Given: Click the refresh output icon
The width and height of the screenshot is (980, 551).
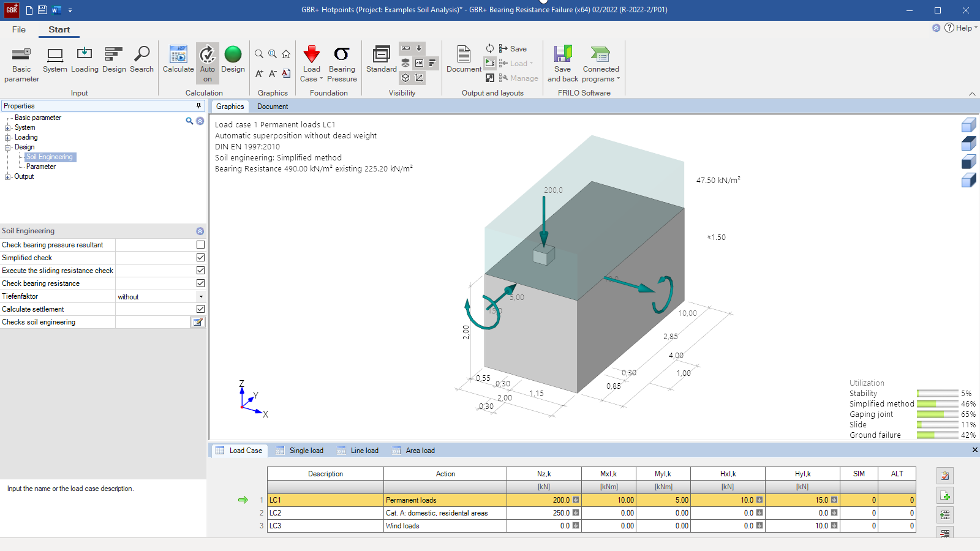Looking at the screenshot, I should pos(490,48).
